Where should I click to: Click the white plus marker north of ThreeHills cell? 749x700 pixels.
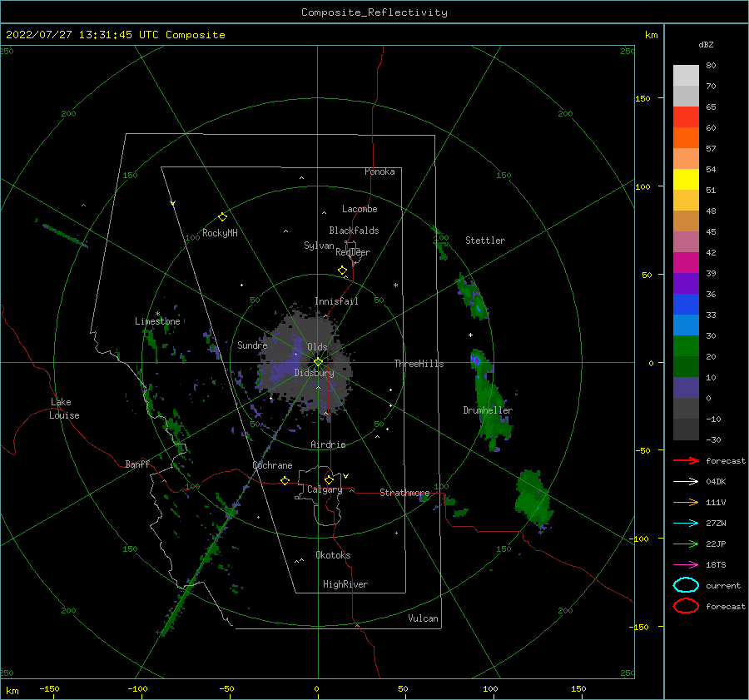pos(470,335)
